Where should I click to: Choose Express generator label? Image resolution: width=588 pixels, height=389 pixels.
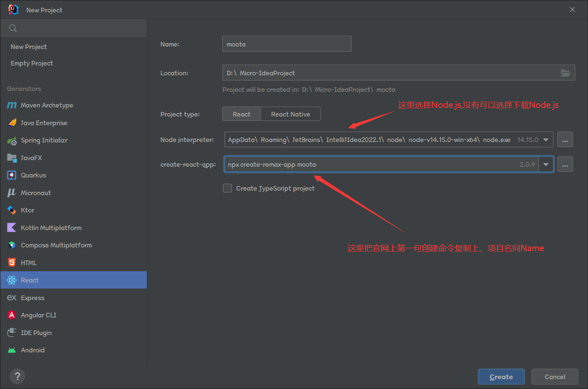(x=33, y=298)
